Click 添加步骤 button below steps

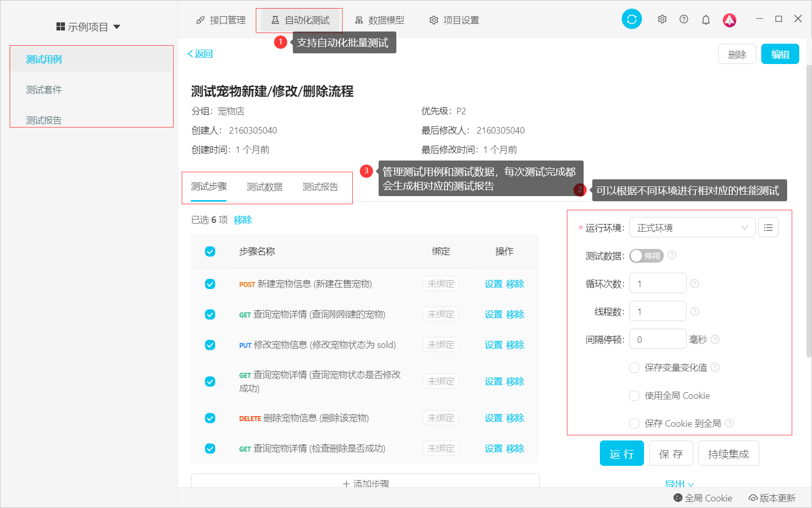click(365, 481)
